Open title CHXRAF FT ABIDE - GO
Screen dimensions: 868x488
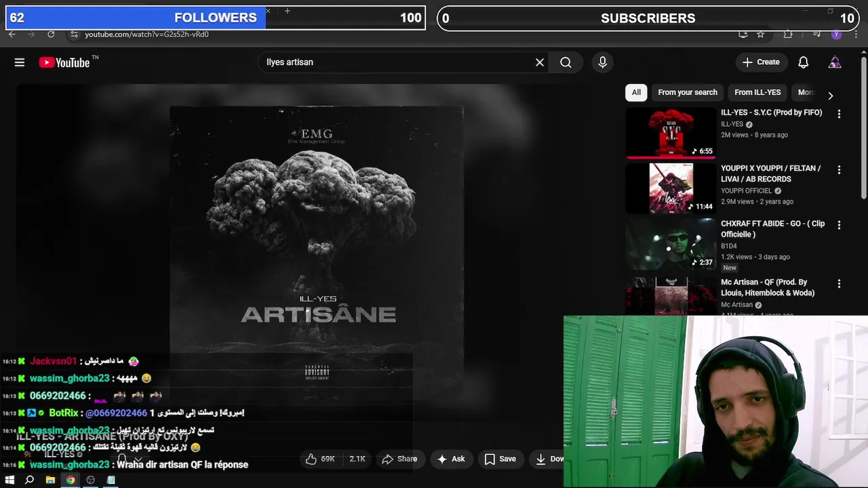(x=773, y=229)
